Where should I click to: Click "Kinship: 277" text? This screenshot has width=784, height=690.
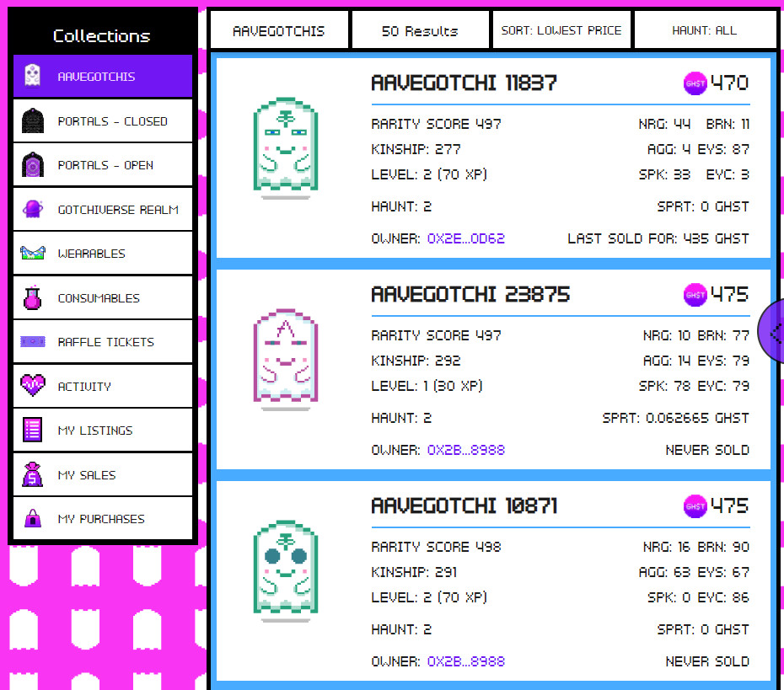(416, 149)
